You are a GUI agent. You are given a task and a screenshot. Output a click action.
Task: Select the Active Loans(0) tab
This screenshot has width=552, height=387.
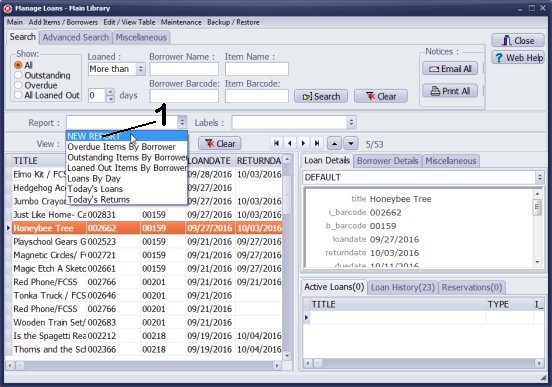click(334, 287)
